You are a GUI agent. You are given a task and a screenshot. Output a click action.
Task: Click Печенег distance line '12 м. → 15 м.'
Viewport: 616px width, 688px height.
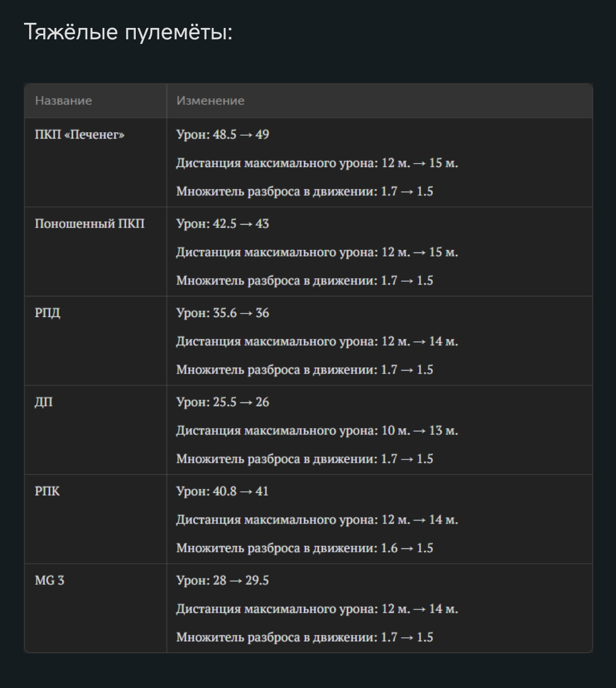tap(317, 163)
